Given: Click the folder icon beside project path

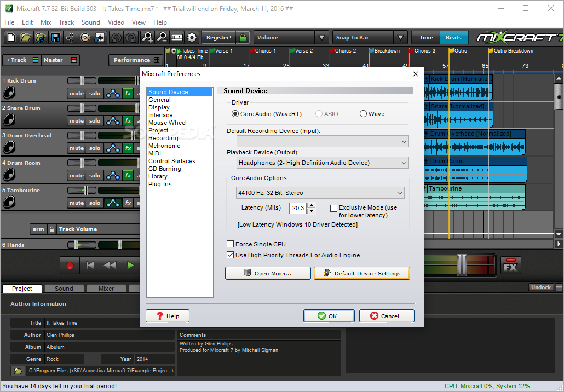Looking at the screenshot, I should [18, 371].
